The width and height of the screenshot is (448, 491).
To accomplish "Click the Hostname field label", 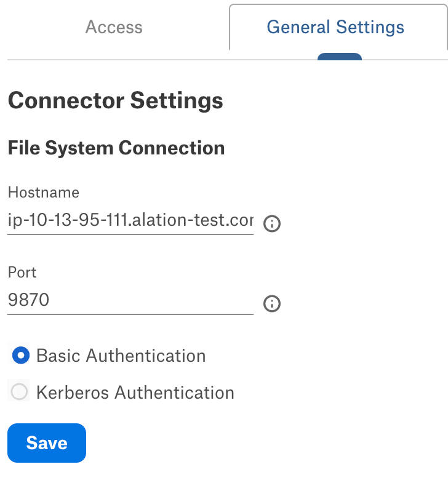I will [x=44, y=192].
